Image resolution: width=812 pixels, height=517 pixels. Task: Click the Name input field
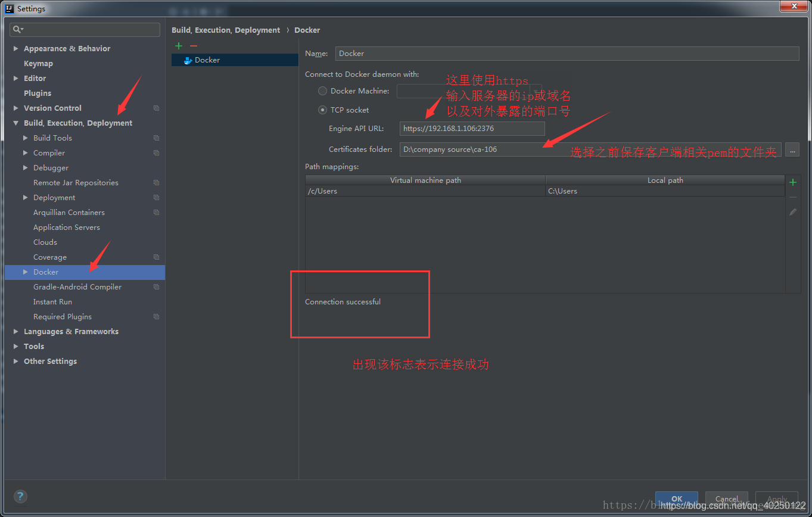(567, 54)
